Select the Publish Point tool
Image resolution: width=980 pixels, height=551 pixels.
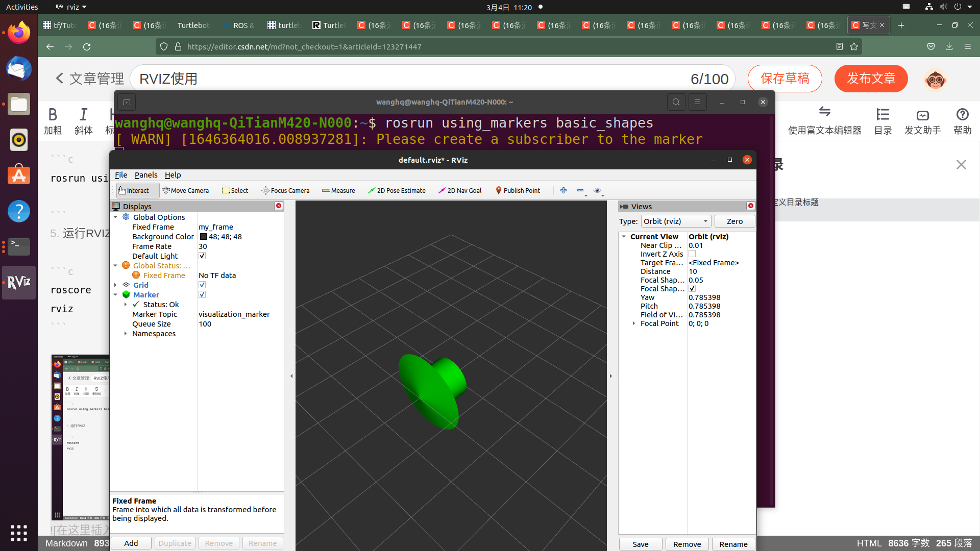[x=518, y=190]
